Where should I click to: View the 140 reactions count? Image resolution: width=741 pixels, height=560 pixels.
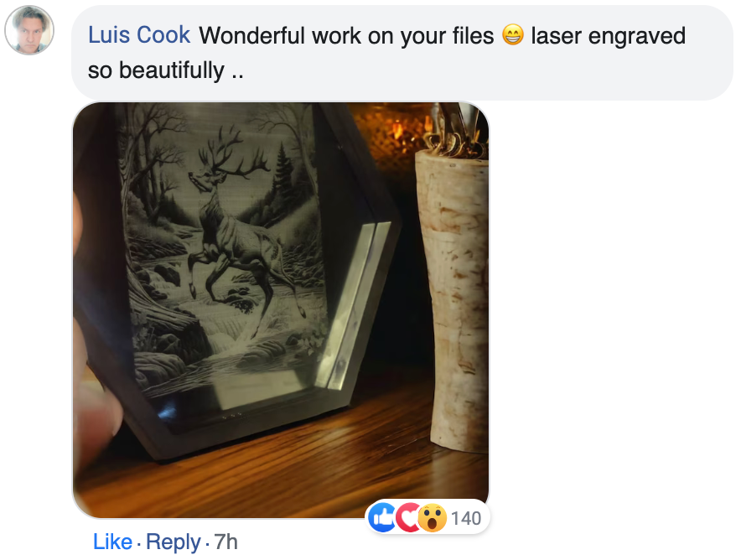[466, 518]
